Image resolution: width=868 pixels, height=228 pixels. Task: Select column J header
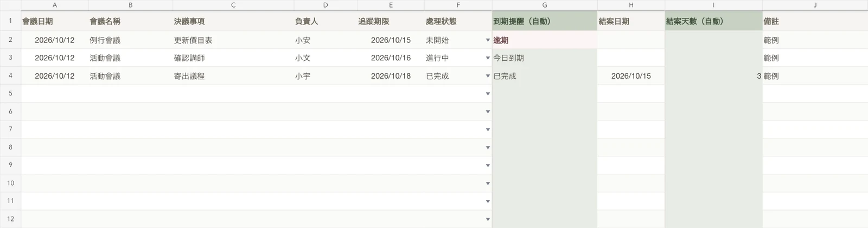[815, 5]
